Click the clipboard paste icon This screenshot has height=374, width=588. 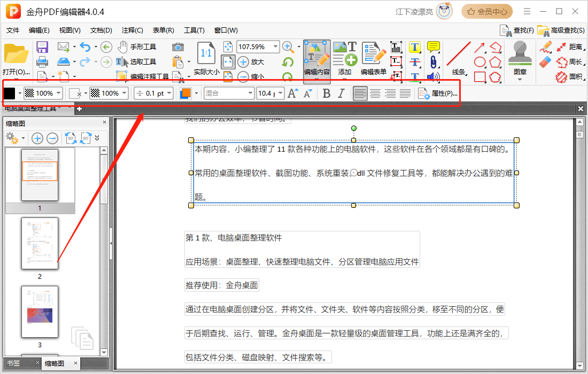click(178, 61)
